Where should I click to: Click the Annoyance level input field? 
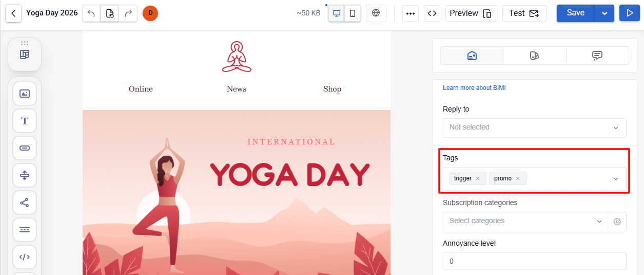click(x=534, y=261)
